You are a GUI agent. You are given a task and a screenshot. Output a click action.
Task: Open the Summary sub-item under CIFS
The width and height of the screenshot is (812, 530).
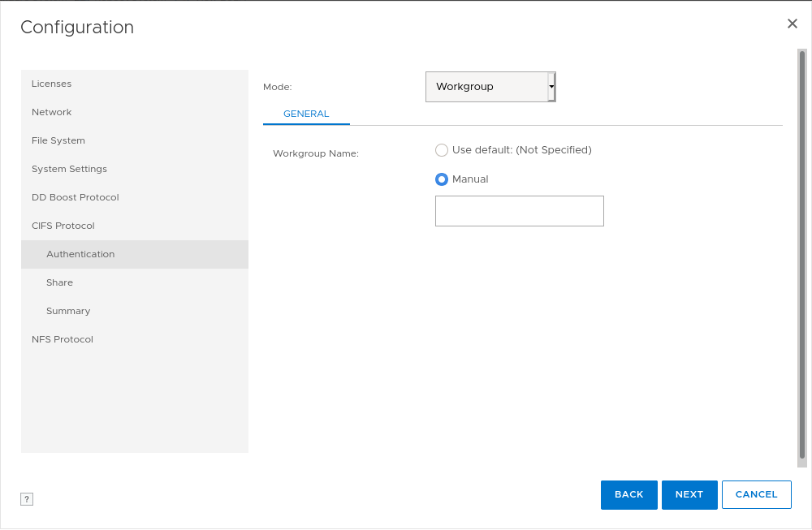point(68,311)
